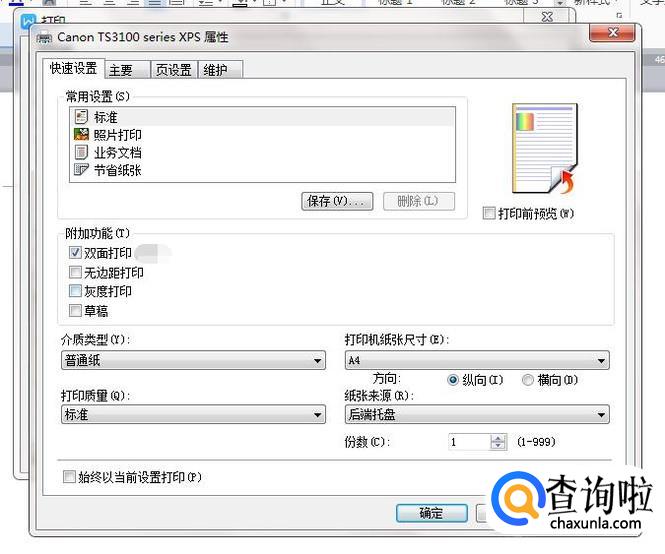Click the 删除(L) button
Screen dimensions: 665x554
(x=419, y=201)
